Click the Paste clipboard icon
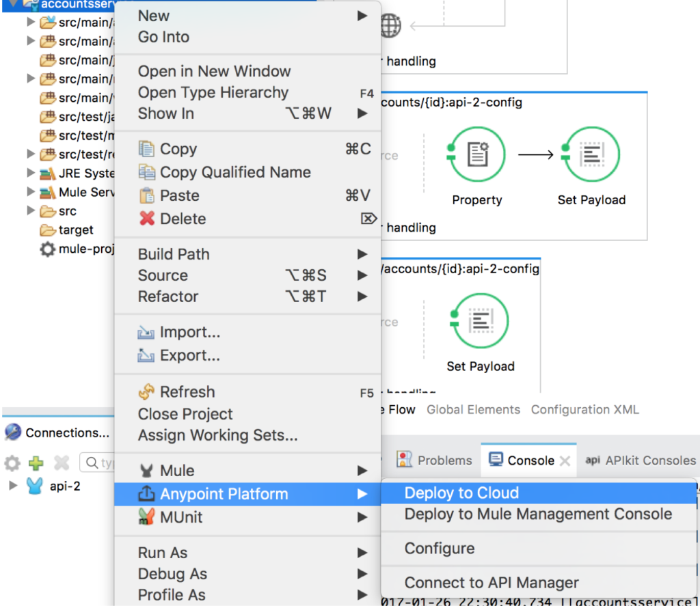 [146, 195]
